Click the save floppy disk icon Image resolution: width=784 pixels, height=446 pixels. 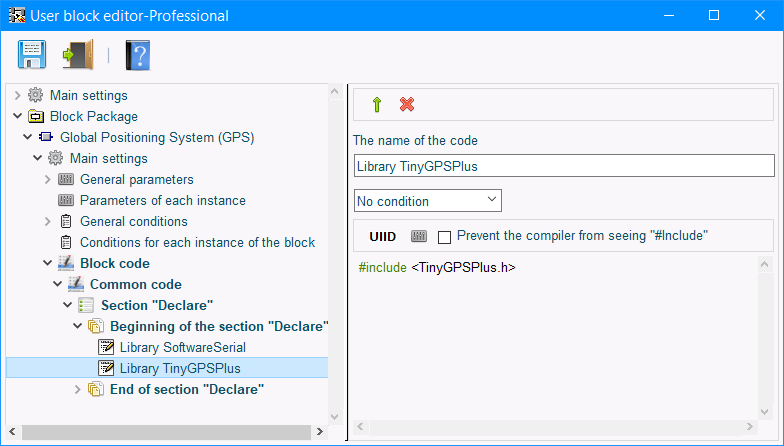[x=32, y=54]
